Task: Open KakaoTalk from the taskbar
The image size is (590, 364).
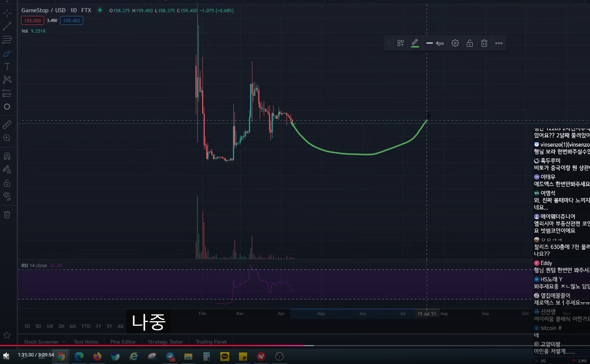Action: tap(225, 356)
